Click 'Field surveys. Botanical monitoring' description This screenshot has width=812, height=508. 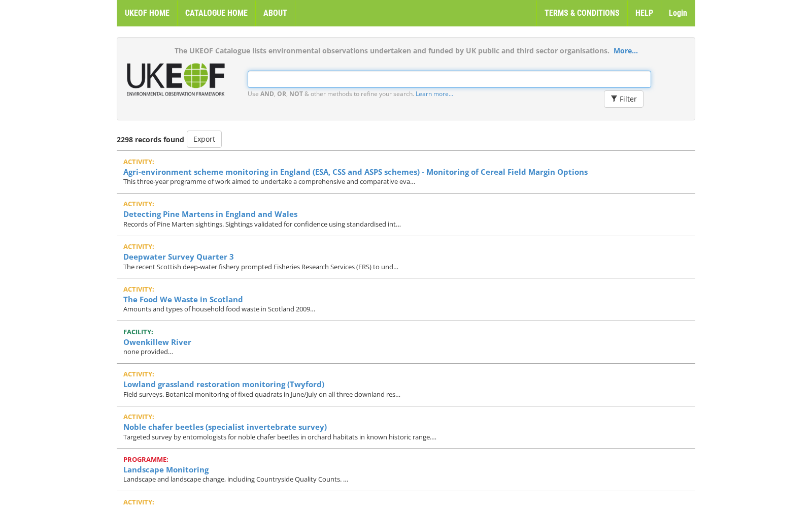(262, 394)
